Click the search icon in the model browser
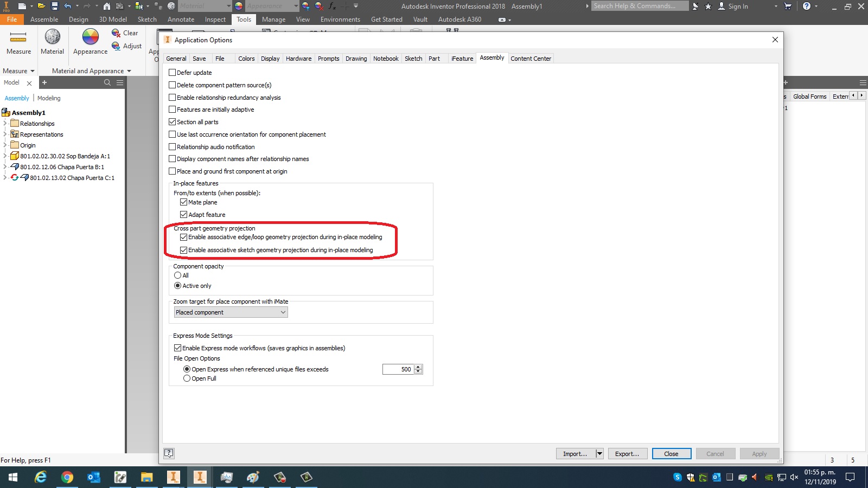This screenshot has height=488, width=868. pyautogui.click(x=107, y=82)
